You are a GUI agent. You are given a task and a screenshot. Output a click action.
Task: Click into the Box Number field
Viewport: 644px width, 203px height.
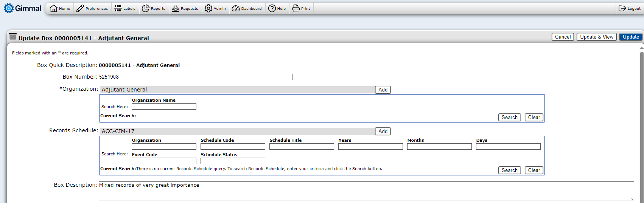tap(195, 77)
